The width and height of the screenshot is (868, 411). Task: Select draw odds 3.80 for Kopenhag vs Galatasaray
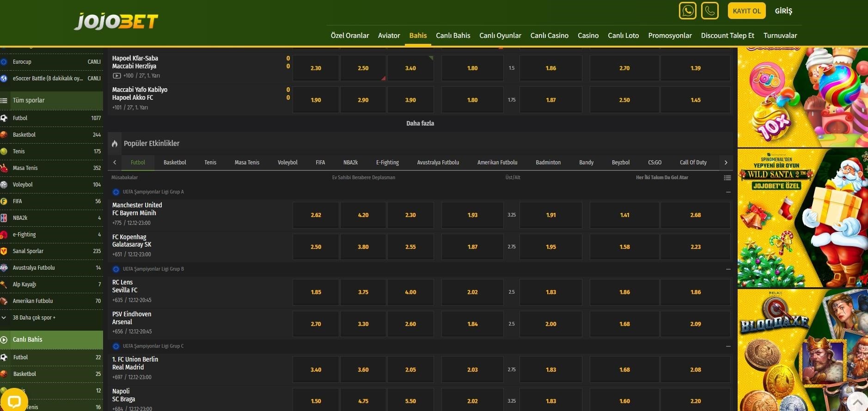pyautogui.click(x=363, y=247)
